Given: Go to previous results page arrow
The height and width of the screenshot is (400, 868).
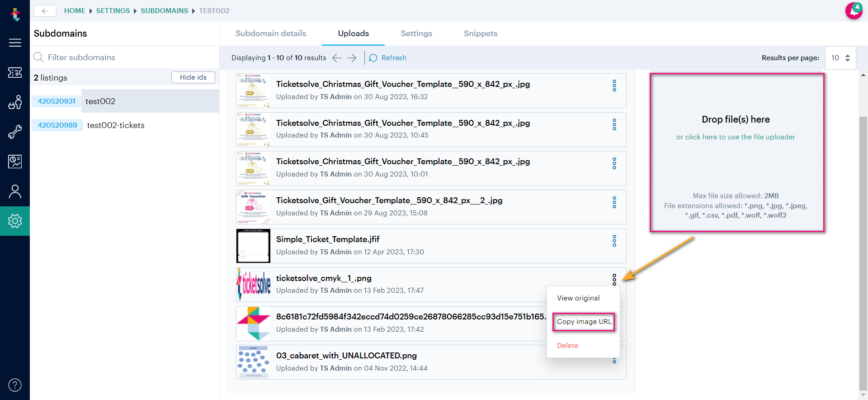Looking at the screenshot, I should coord(337,58).
